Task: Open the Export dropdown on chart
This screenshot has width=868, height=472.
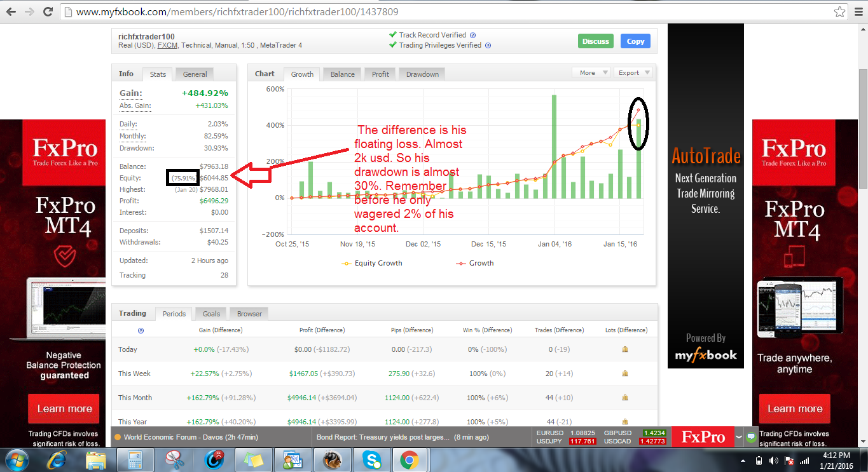Action: [634, 73]
